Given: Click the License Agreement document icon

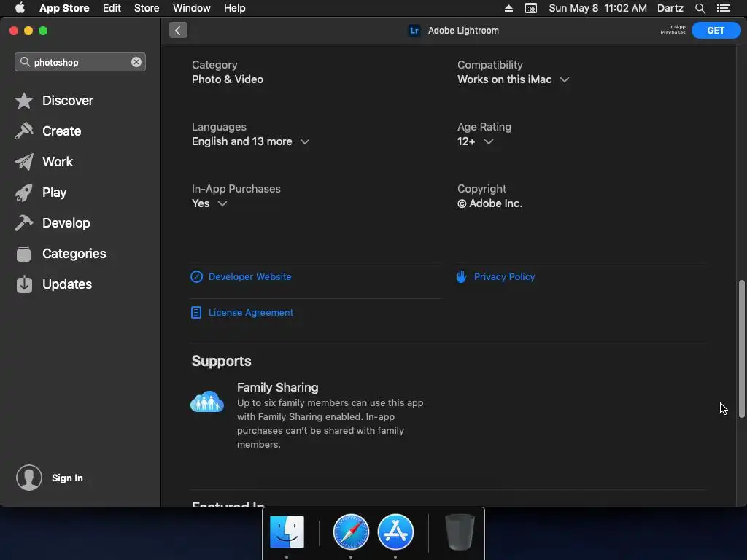Looking at the screenshot, I should [196, 312].
